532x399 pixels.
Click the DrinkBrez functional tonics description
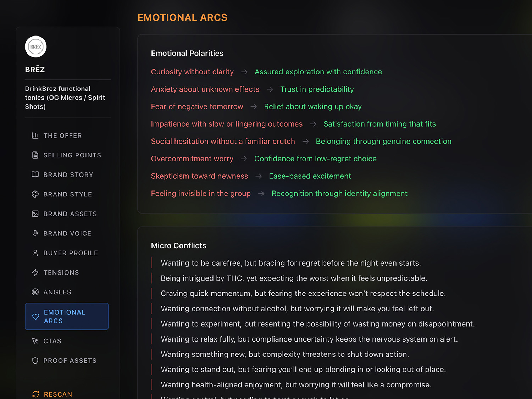pyautogui.click(x=65, y=98)
